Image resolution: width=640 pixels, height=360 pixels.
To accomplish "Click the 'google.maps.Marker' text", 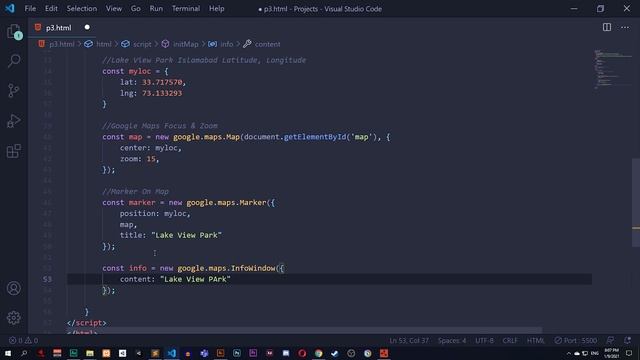I will pyautogui.click(x=227, y=202).
